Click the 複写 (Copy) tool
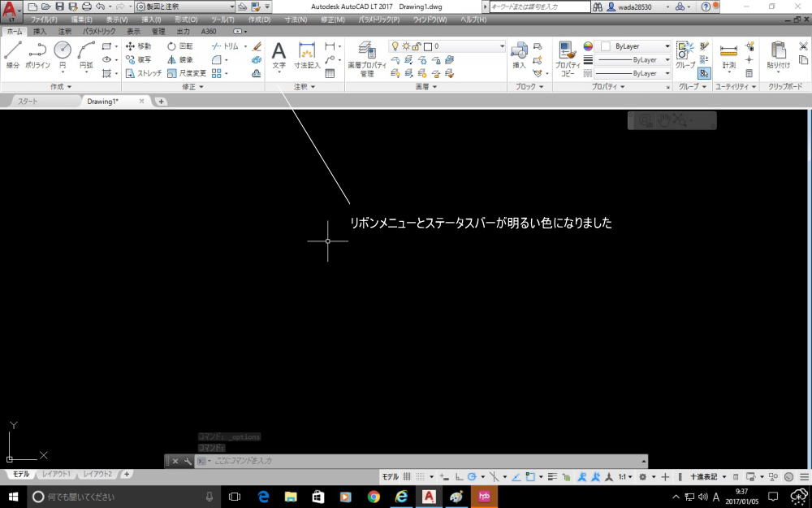Image resolution: width=812 pixels, height=508 pixels. [138, 59]
